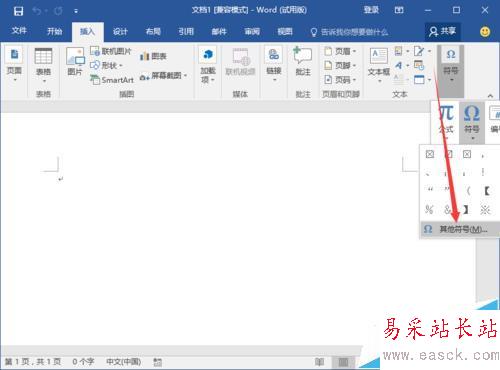Click the 共享 share button
This screenshot has width=500, height=370.
pyautogui.click(x=442, y=32)
